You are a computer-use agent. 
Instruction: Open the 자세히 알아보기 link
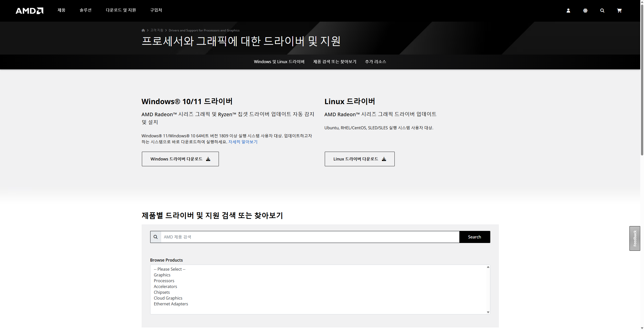click(243, 142)
